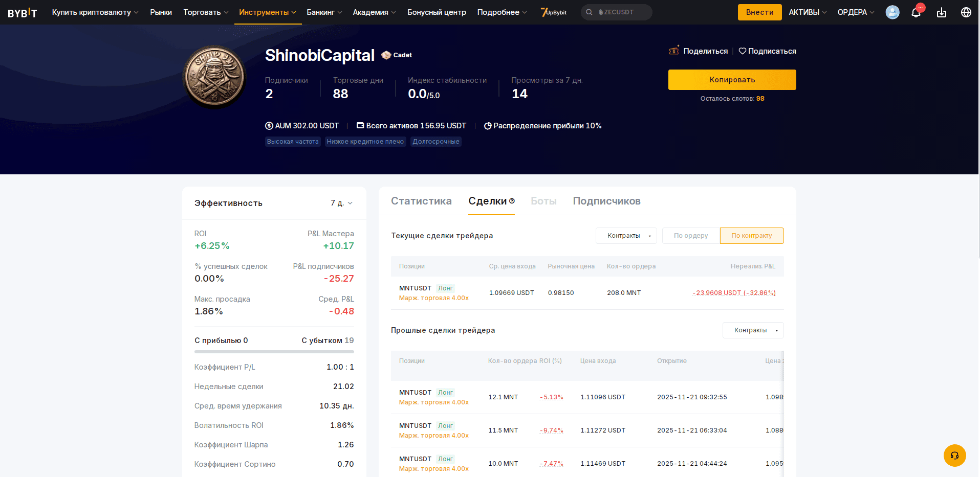This screenshot has width=980, height=477.
Task: Click MNTUSDT in current trades row
Action: coord(415,288)
